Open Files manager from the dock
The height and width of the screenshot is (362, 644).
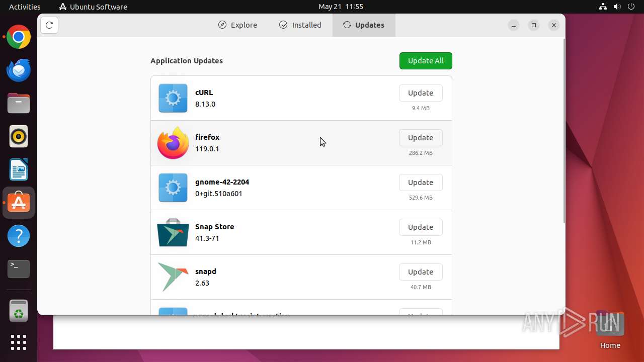click(x=19, y=103)
